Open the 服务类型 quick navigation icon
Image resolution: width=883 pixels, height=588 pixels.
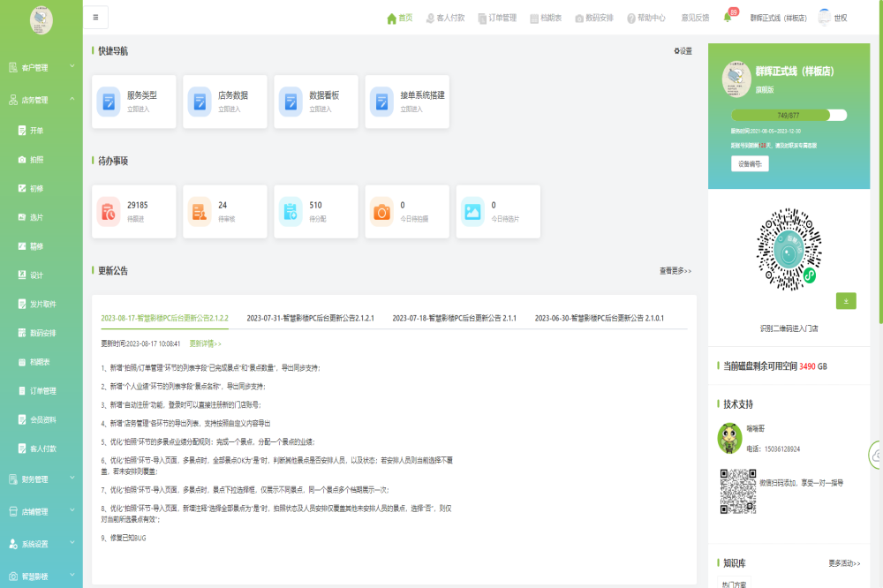(x=109, y=102)
